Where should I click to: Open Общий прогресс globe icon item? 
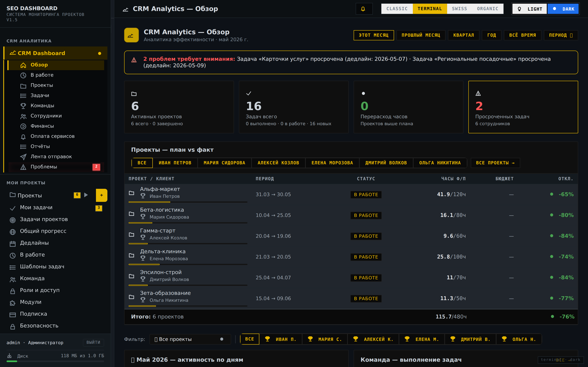point(12,232)
